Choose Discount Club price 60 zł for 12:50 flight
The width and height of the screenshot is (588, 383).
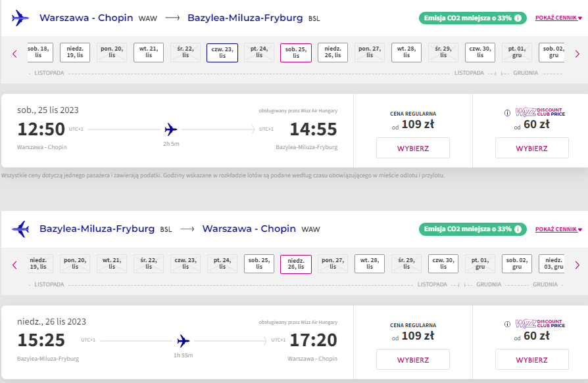531,148
